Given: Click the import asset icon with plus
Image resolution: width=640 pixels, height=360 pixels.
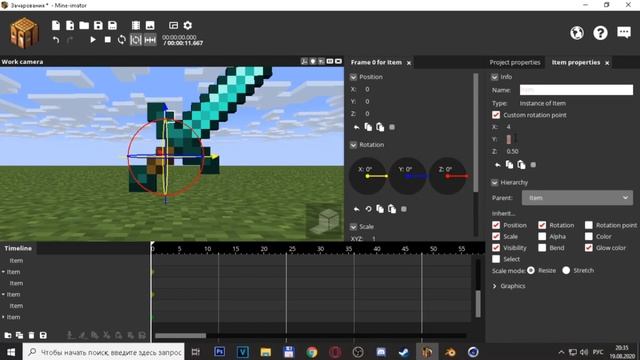Looking at the screenshot, I should (x=70, y=25).
